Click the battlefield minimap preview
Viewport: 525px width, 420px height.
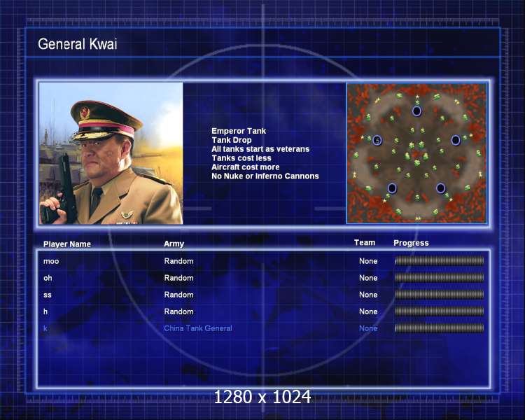point(417,153)
